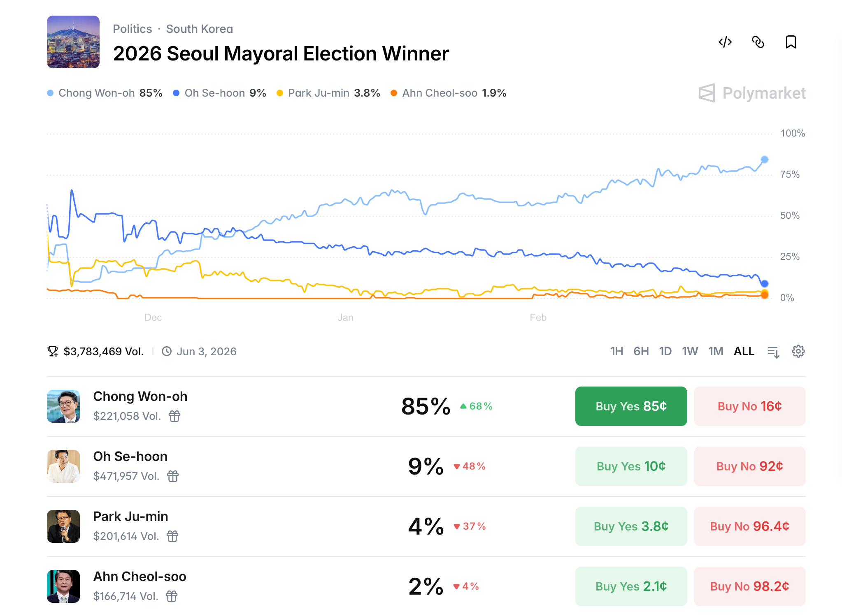Buy No 92¢ on Oh Se-hoon

point(749,466)
